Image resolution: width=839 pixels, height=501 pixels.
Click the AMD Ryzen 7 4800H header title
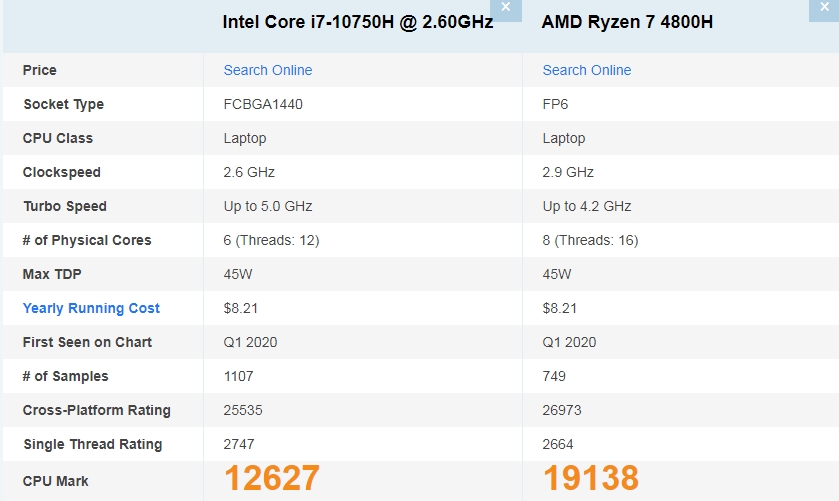[627, 22]
